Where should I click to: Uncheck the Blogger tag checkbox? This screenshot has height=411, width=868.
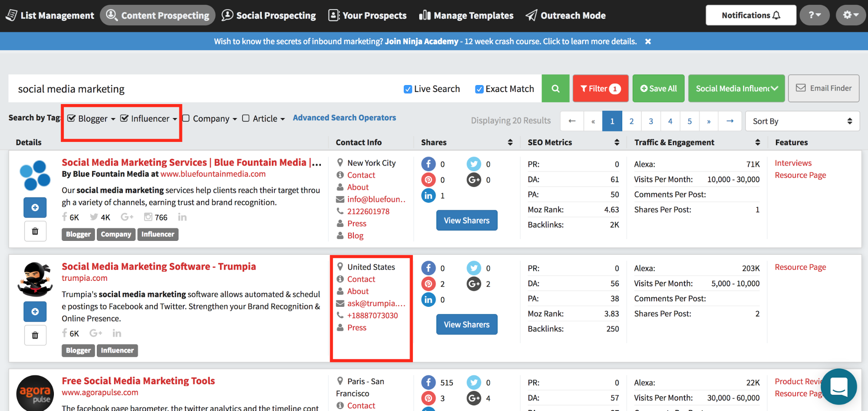point(72,118)
